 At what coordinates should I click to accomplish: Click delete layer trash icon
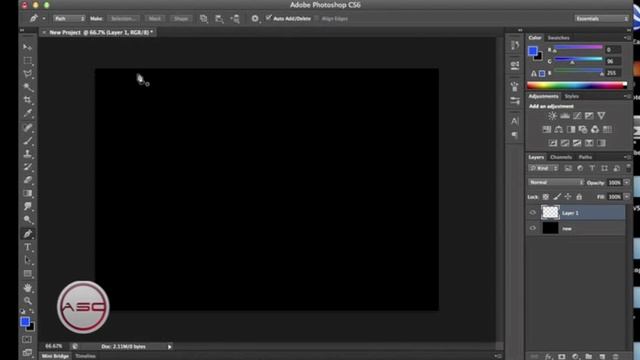[616, 356]
